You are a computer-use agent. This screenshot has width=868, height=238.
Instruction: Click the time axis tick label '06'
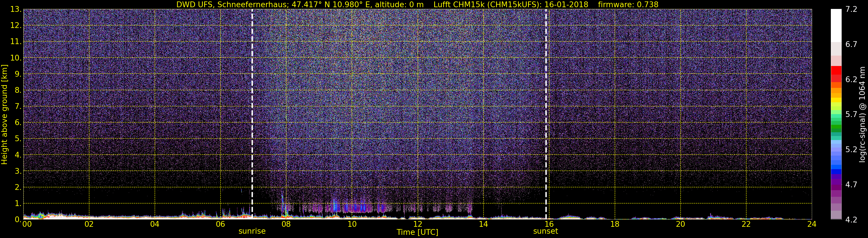pyautogui.click(x=220, y=224)
